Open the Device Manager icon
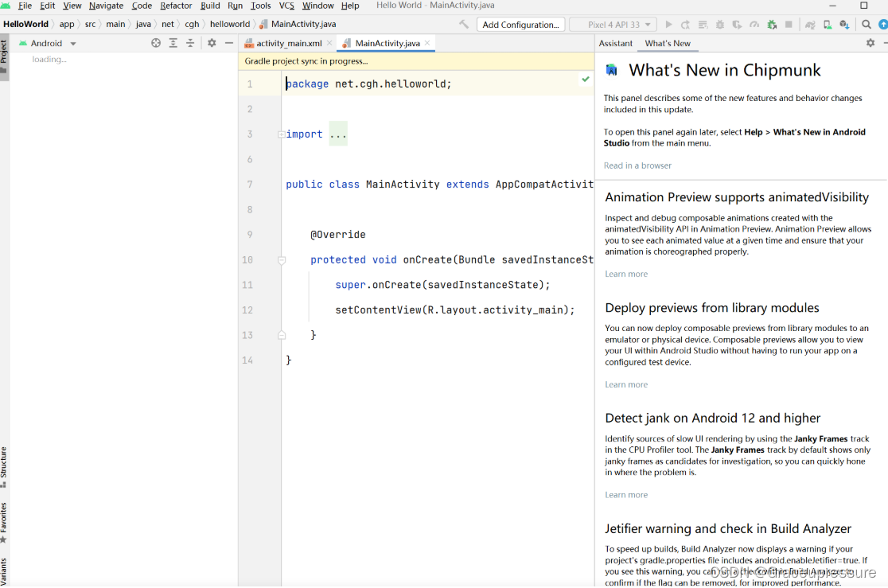 [828, 25]
